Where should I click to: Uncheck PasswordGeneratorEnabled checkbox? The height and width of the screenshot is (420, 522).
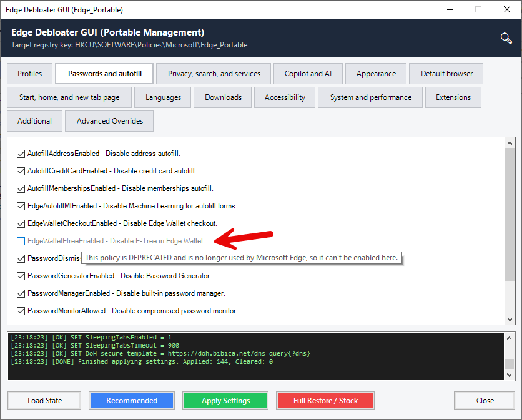pos(21,276)
